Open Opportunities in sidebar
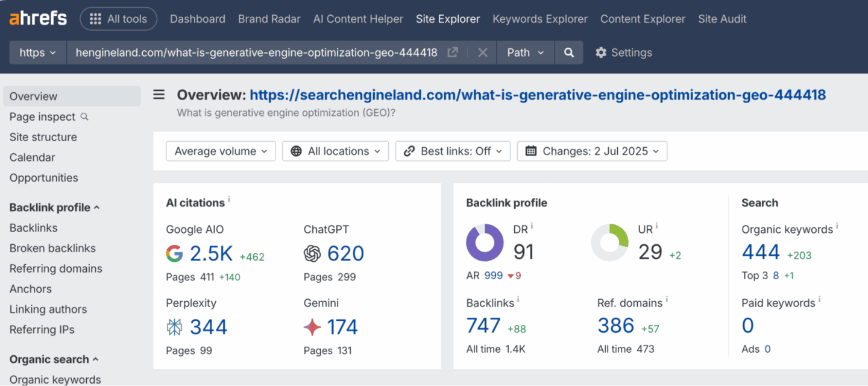Viewport: 868px width, 386px height. 44,178
